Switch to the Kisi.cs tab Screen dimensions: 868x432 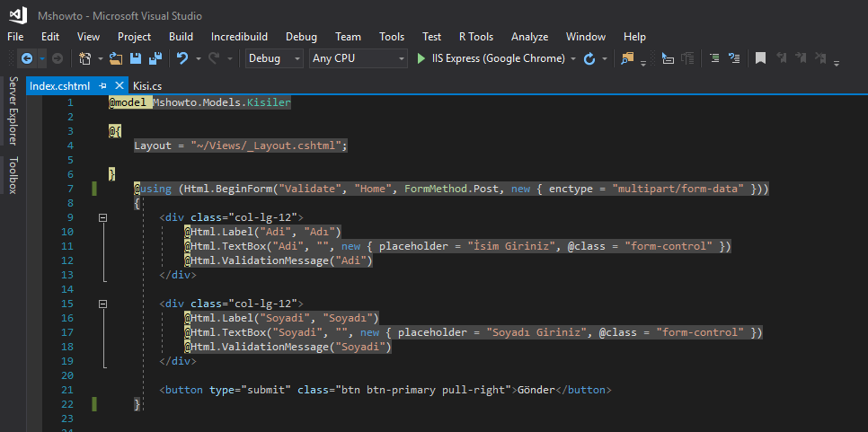coord(147,85)
